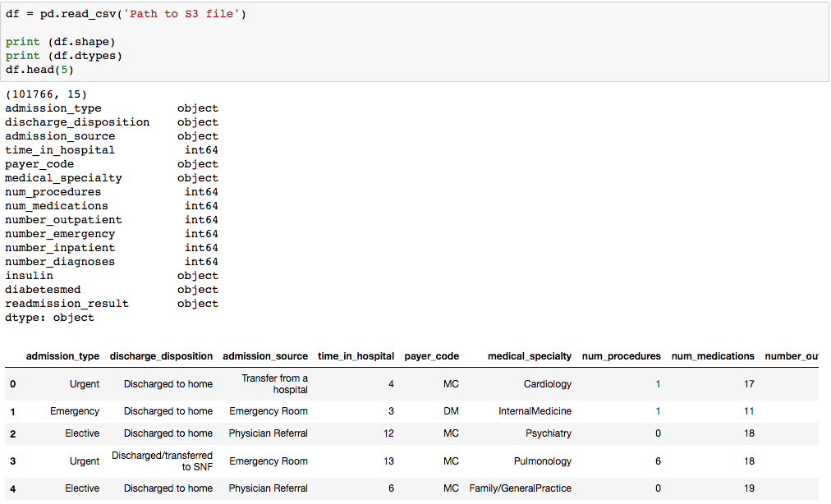Click the diabetesmed dtype output row
Viewport: 831px width, 504px height.
112,290
